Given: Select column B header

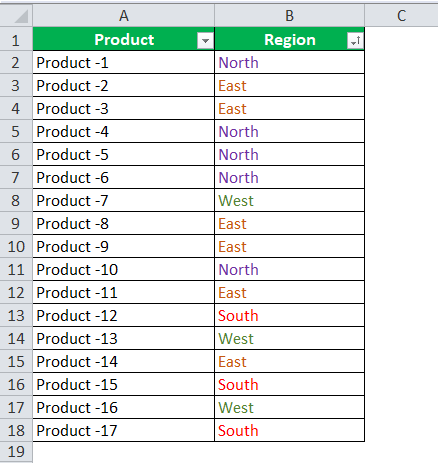Looking at the screenshot, I should [290, 16].
